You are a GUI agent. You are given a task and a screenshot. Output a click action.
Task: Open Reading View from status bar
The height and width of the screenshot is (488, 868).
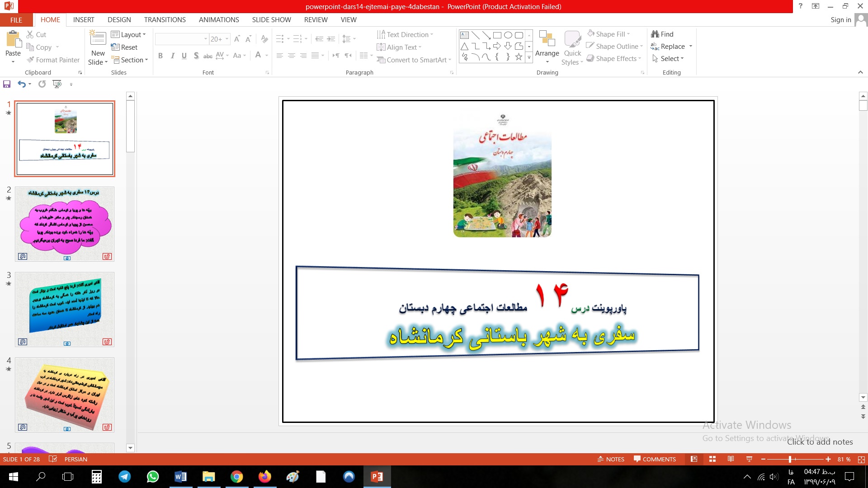point(731,459)
